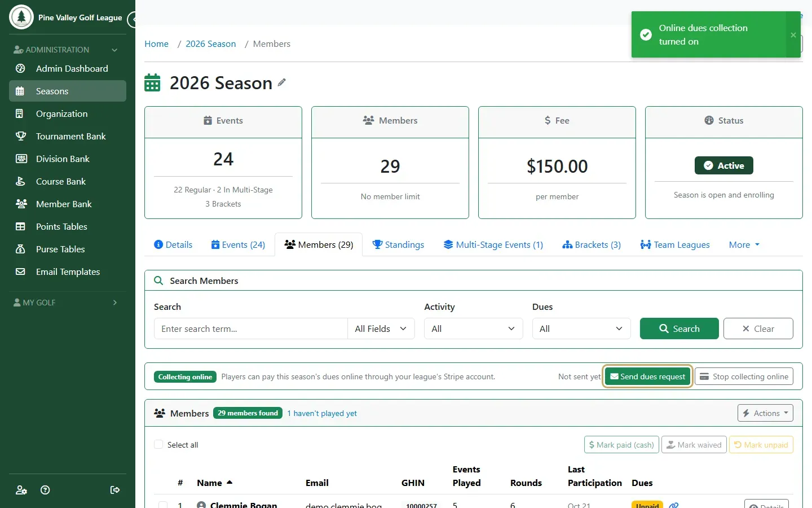Open the Multi-Stage Events (1) tab
The image size is (812, 508).
(x=493, y=244)
